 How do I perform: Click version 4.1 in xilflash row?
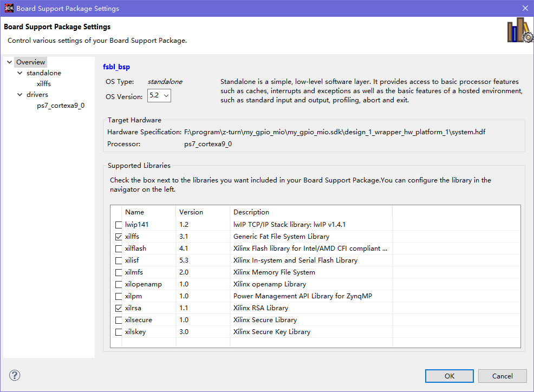[x=184, y=249]
